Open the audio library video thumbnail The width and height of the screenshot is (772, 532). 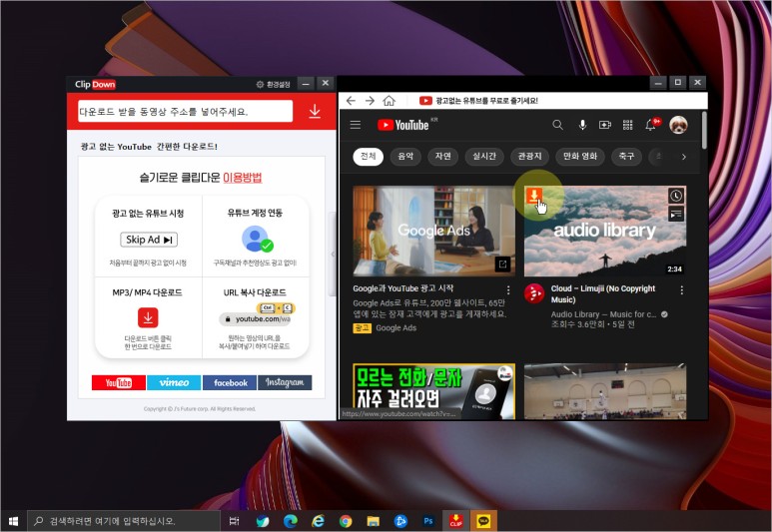tap(605, 231)
